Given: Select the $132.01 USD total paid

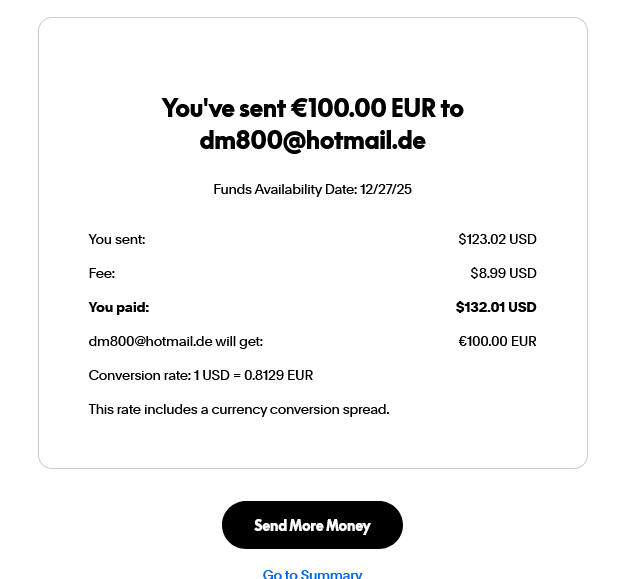Looking at the screenshot, I should tap(496, 307).
